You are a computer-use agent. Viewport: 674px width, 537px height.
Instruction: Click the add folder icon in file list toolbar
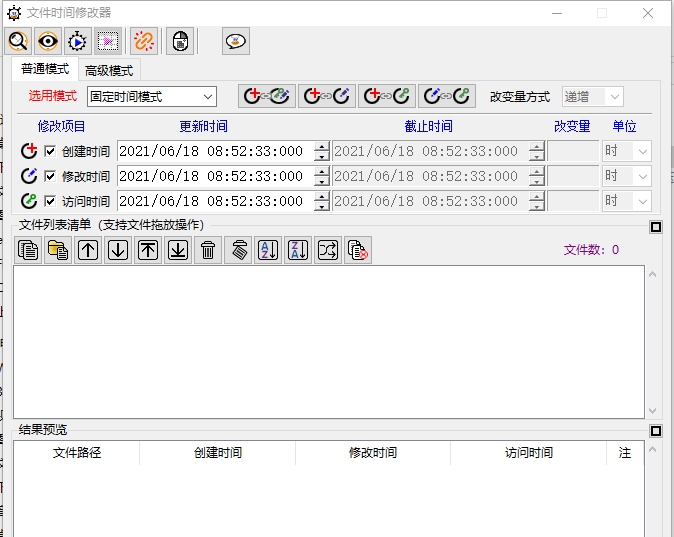[x=58, y=250]
